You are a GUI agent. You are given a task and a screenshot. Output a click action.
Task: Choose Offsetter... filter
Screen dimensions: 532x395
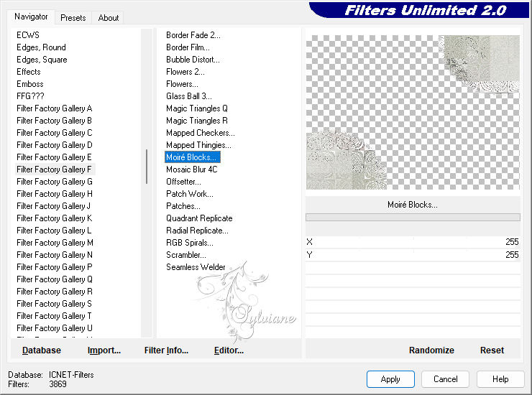(183, 182)
